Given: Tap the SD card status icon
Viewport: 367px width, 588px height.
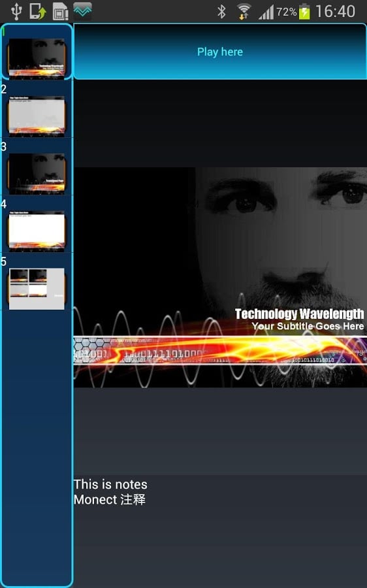Looking at the screenshot, I should click(60, 11).
